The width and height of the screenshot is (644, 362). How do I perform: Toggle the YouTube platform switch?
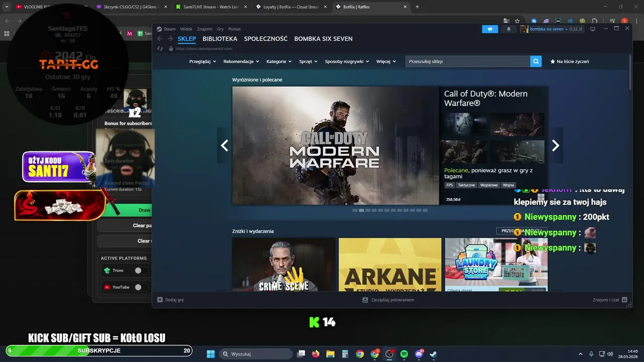click(140, 287)
